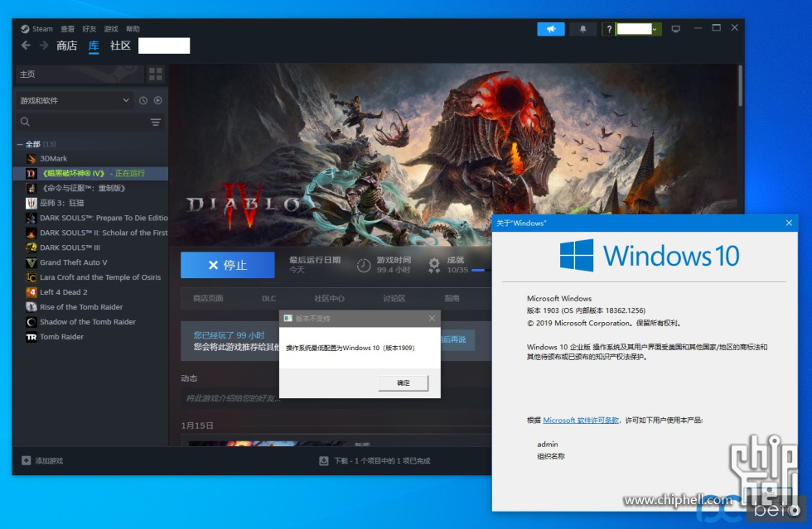Click the Shadow of the Tomb Raider icon
The width and height of the screenshot is (812, 529).
[31, 322]
